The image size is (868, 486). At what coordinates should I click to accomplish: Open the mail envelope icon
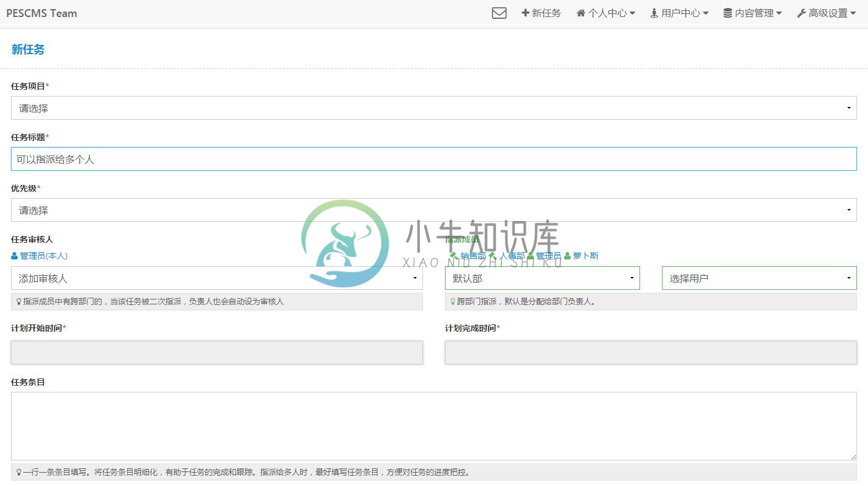(499, 13)
